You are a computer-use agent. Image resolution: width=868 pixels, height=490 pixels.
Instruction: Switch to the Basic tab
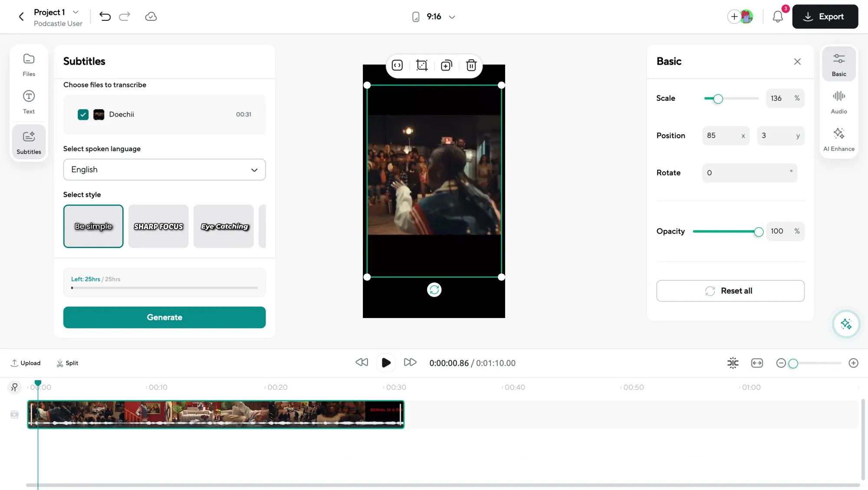point(838,64)
